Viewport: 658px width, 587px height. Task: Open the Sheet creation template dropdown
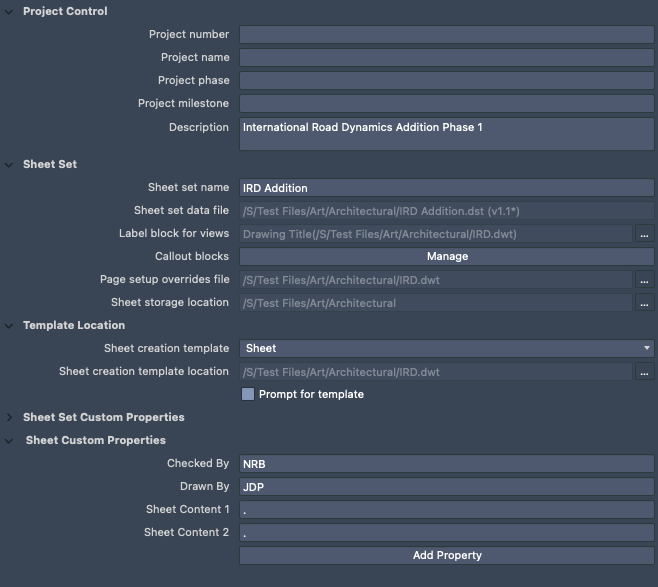coord(446,348)
